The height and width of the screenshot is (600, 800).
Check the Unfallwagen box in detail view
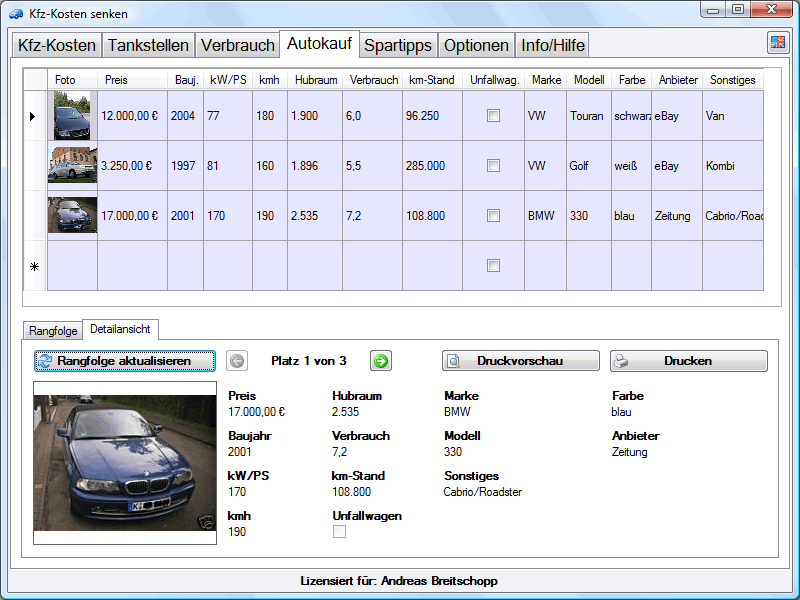coord(339,532)
